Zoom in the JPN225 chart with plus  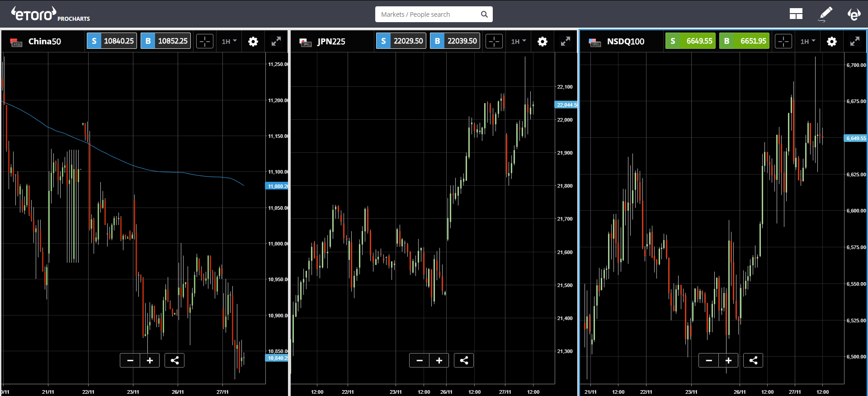tap(439, 360)
